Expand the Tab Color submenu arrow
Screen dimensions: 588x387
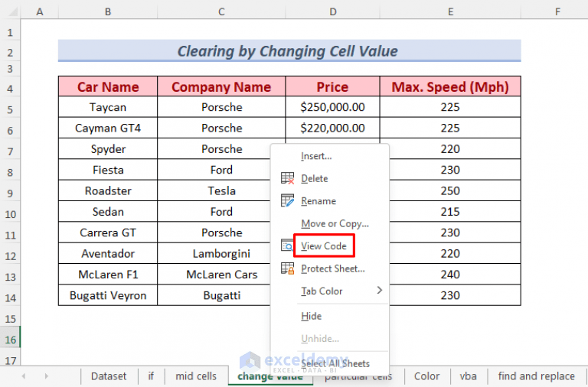pyautogui.click(x=380, y=291)
